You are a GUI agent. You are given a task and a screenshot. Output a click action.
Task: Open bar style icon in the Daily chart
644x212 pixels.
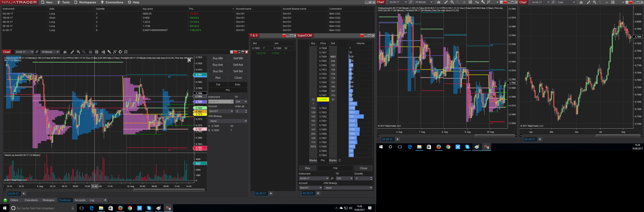click(581, 2)
